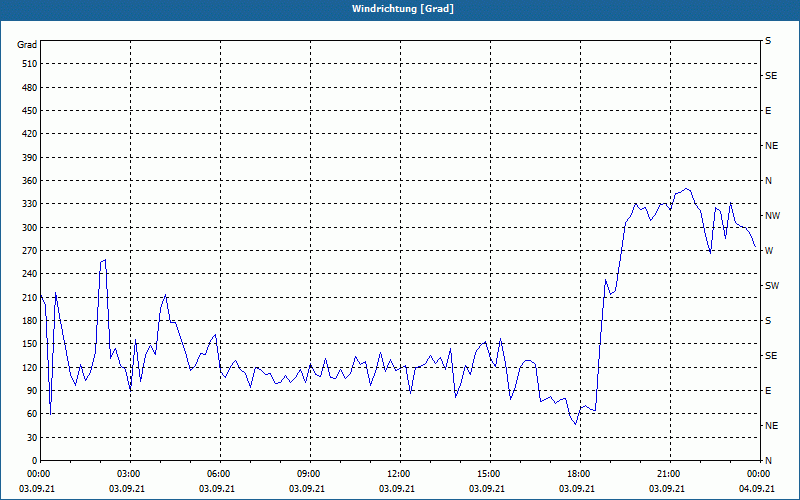Select the 12:00 time label

coord(400,473)
